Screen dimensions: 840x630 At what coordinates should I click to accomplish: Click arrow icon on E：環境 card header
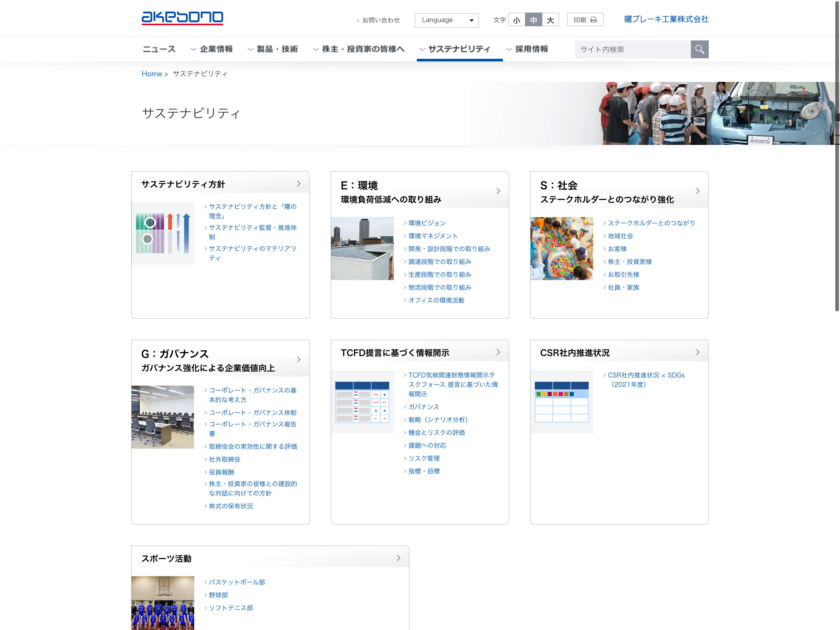[x=498, y=191]
